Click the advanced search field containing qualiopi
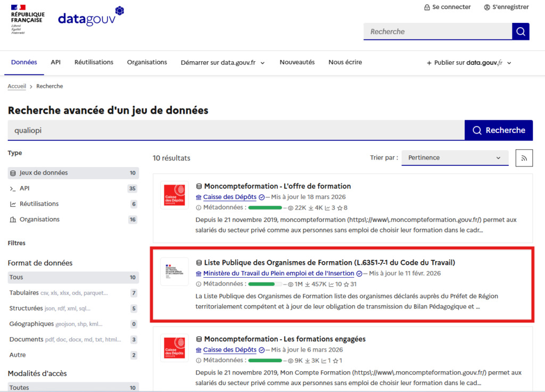This screenshot has height=392, width=545. pos(236,130)
